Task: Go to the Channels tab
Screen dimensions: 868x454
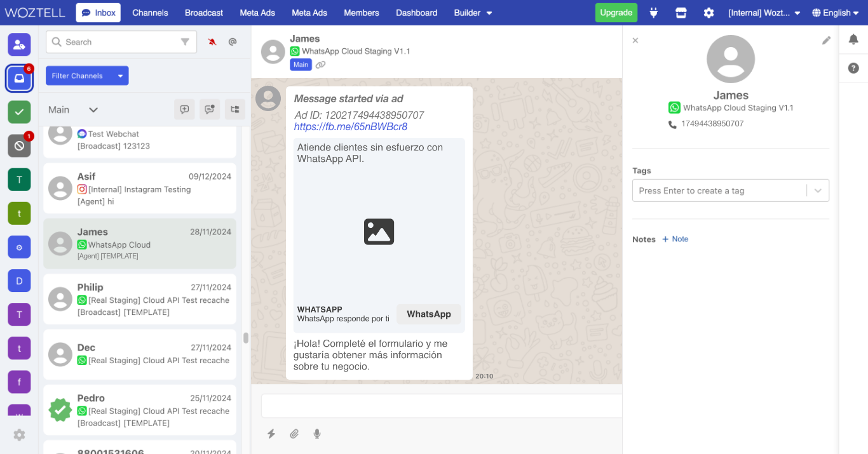Action: click(150, 13)
